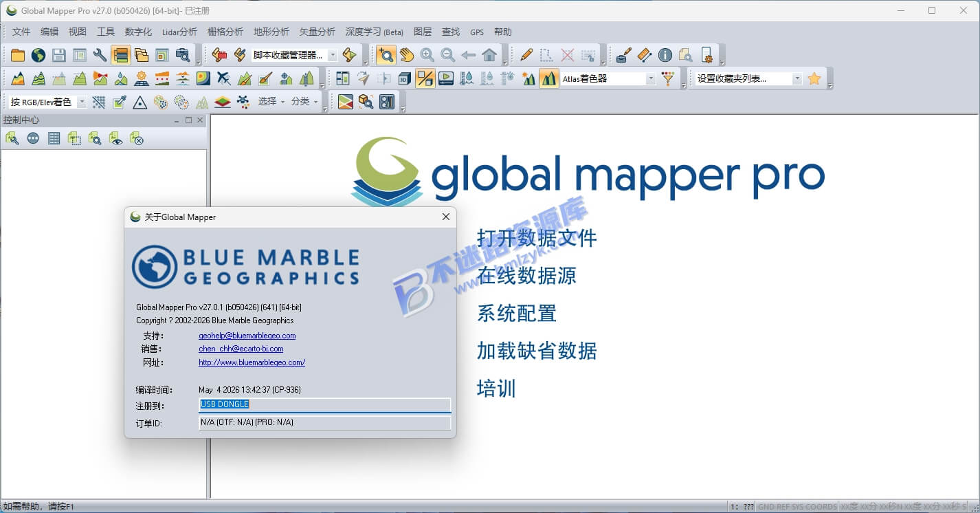Click 培训 on the start screen

496,389
